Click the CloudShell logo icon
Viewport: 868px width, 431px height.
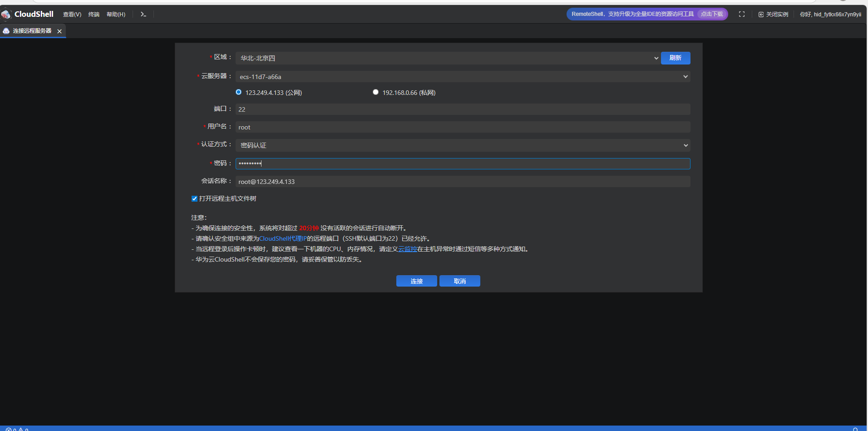coord(6,15)
